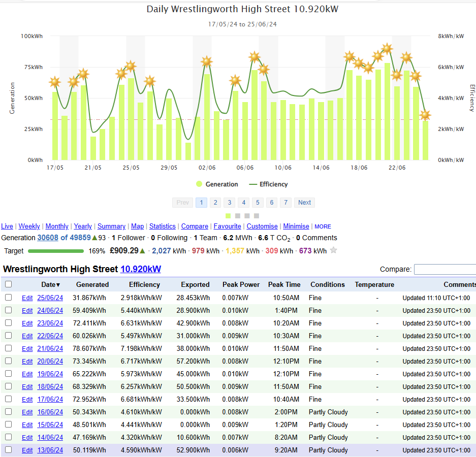Screen dimensions: 476x457
Task: Click the Conditions column header
Action: [328, 285]
